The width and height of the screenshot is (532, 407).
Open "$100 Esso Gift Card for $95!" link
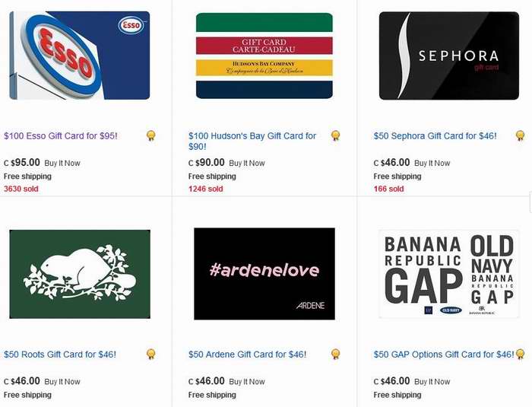(61, 136)
